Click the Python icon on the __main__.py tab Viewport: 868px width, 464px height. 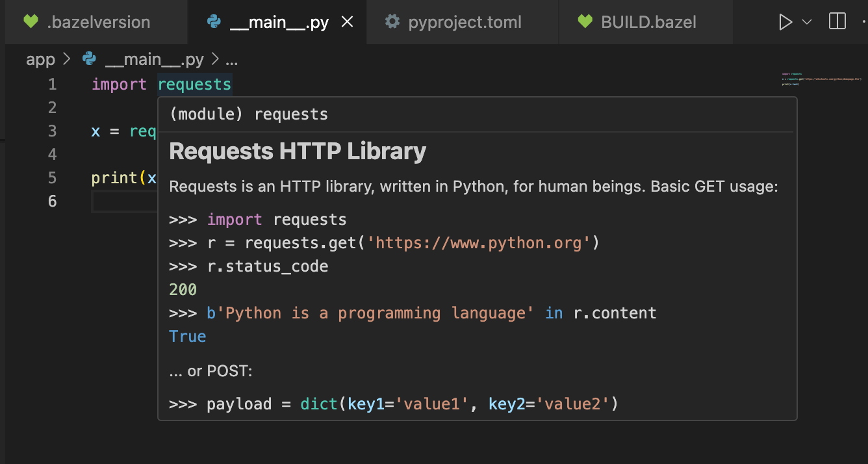tap(214, 22)
